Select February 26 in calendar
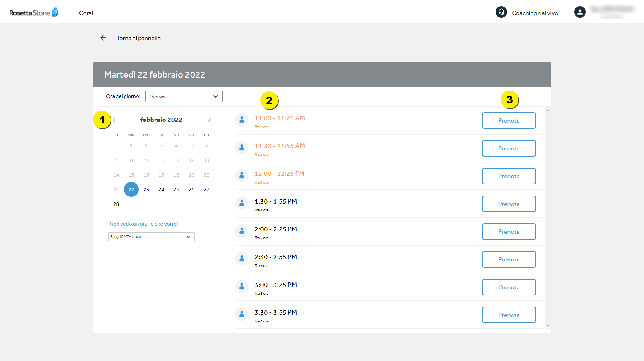644x361 pixels. tap(191, 189)
